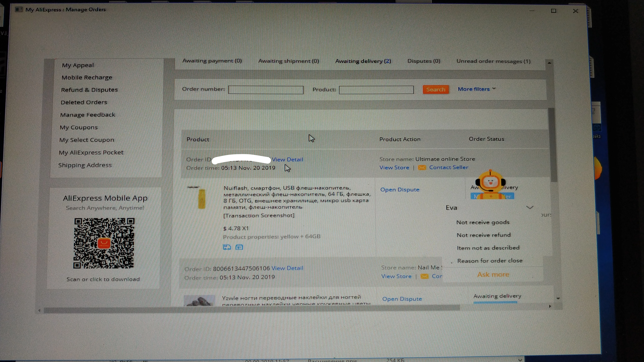Screen dimensions: 644x362
Task: Click the Product Action column header
Action: pyautogui.click(x=400, y=139)
